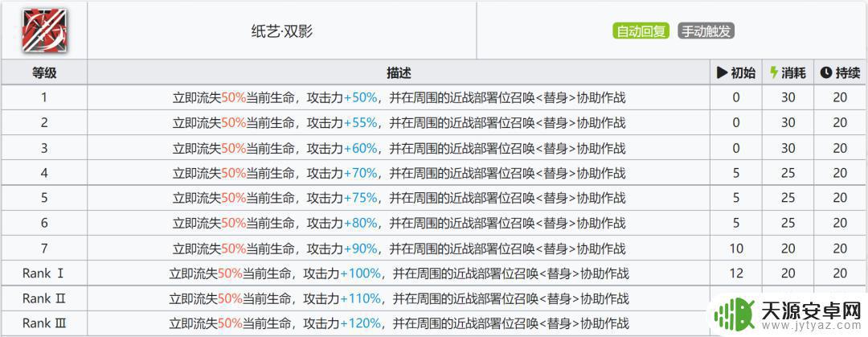Viewport: 868px width, 337px height.
Task: Click initial value 10 in level 7 row
Action: coord(736,249)
